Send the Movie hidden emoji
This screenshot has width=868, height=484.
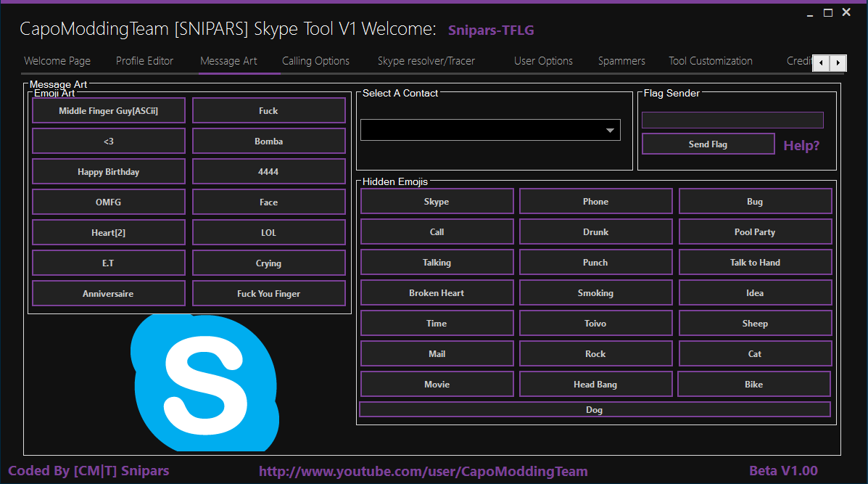coord(437,385)
